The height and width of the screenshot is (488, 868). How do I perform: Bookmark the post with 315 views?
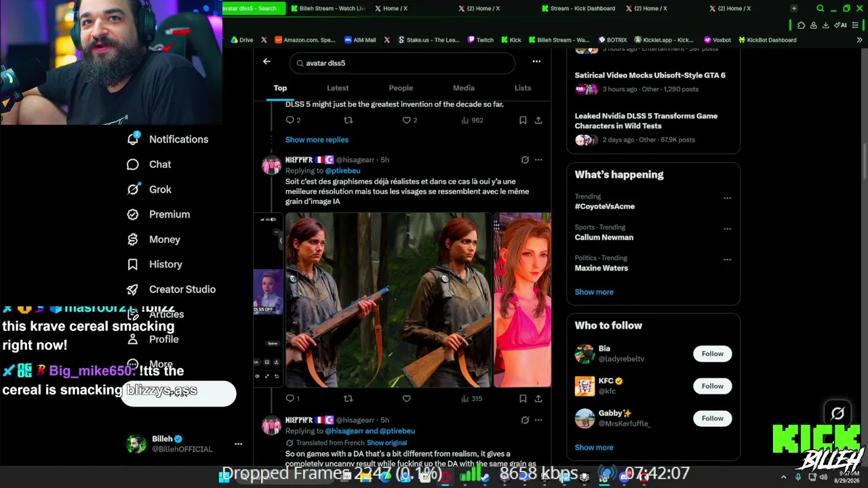point(523,399)
